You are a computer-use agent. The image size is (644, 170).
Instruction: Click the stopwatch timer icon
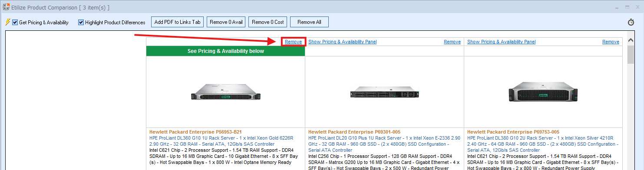(x=631, y=22)
